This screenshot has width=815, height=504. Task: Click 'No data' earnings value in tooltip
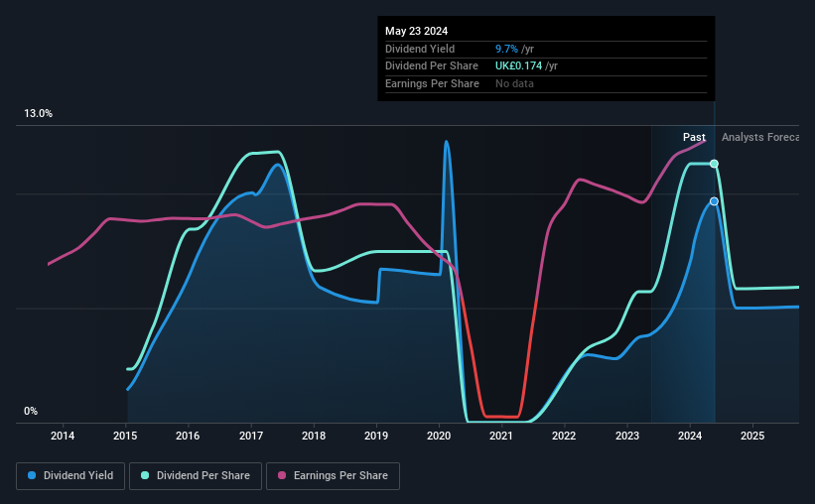point(514,83)
